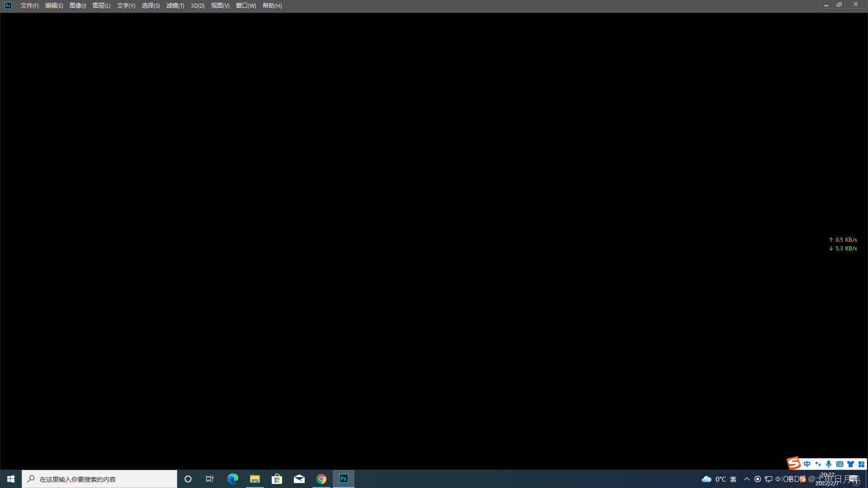Open Google Chrome from the taskbar
Screen dimensions: 868x488
(x=321, y=479)
